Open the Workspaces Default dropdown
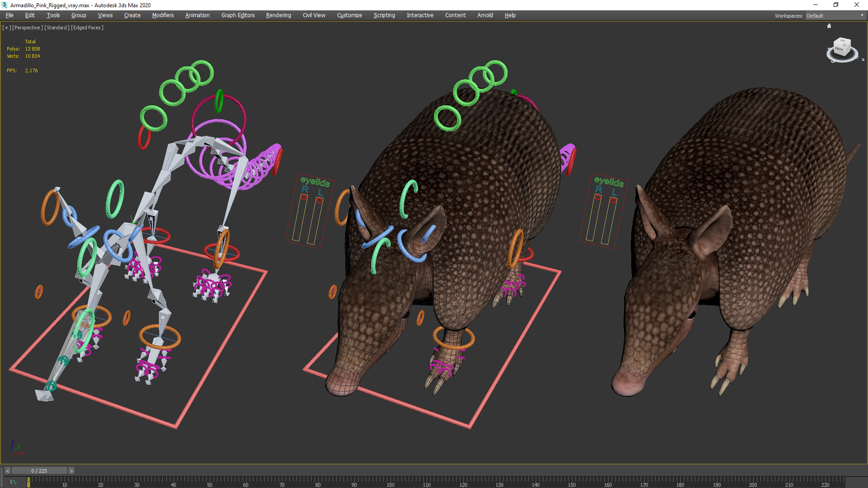This screenshot has height=488, width=868. [x=835, y=16]
